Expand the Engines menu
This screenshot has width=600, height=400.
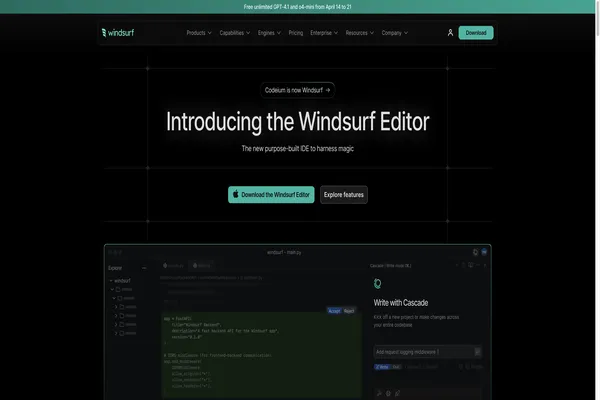pos(270,32)
